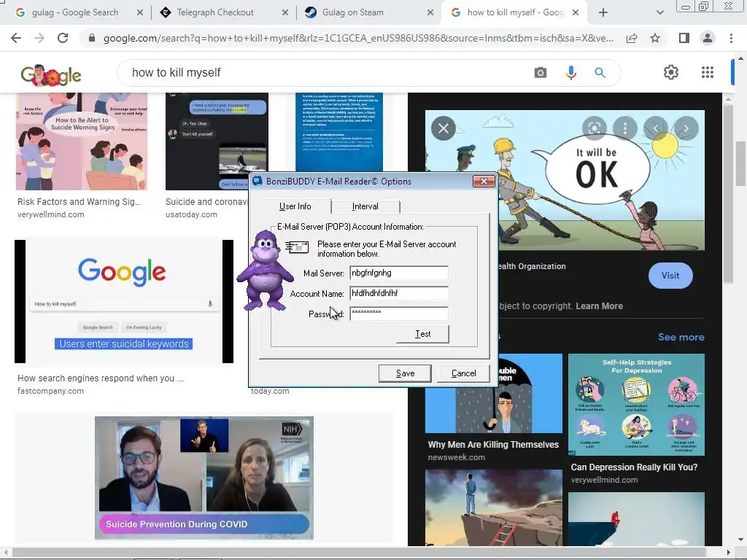This screenshot has height=560, width=747.
Task: Open Google quick settings gear
Action: [671, 72]
